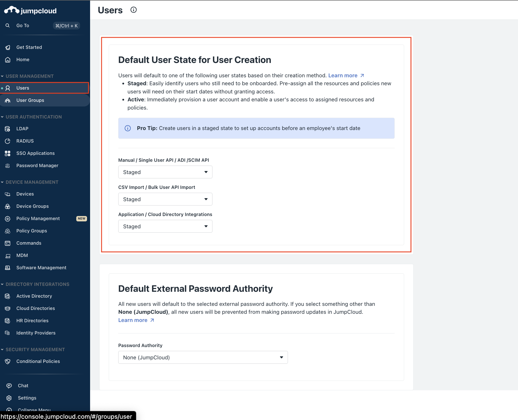Open Cloud Directories menu label
This screenshot has width=518, height=420.
coord(36,308)
